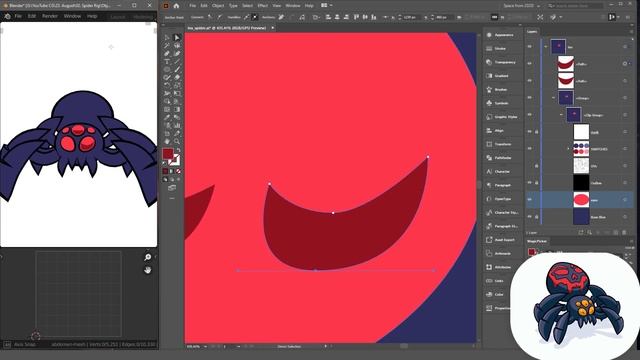
Task: Click Blender's zoom magnifier viewport icon
Action: click(x=148, y=257)
